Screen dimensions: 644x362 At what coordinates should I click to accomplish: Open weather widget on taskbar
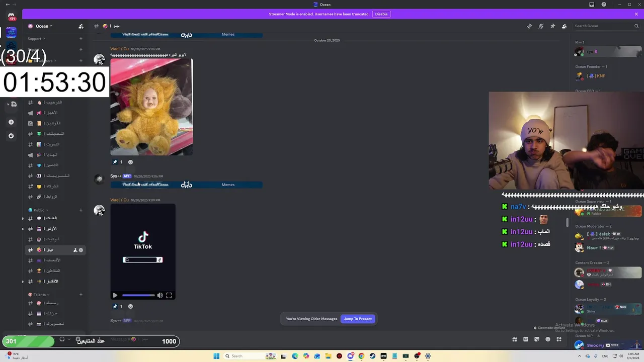17,356
